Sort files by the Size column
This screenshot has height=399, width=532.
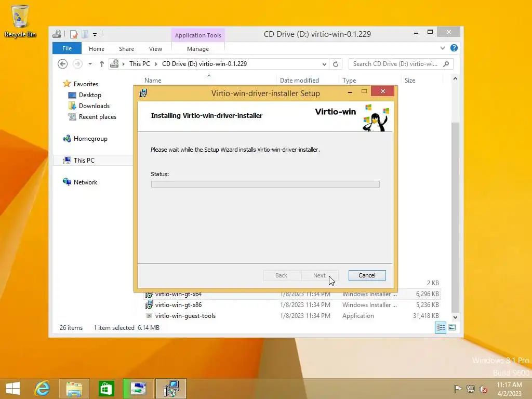[410, 81]
